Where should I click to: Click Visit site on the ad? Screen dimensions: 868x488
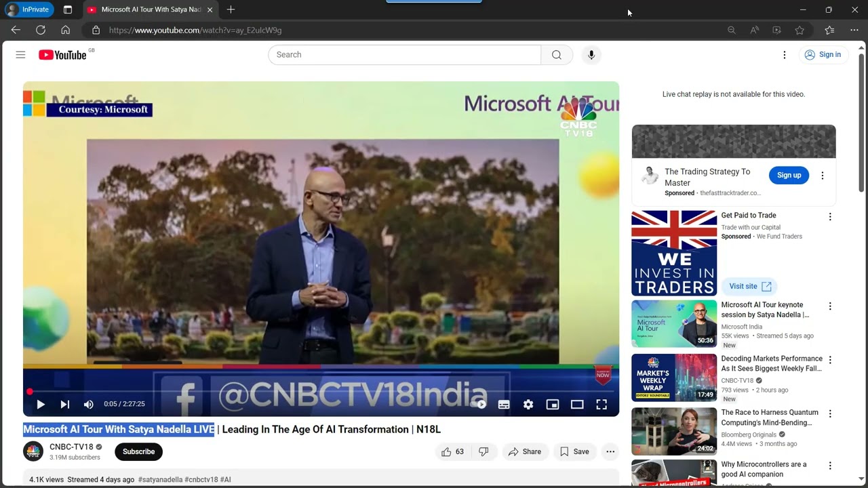coord(749,287)
